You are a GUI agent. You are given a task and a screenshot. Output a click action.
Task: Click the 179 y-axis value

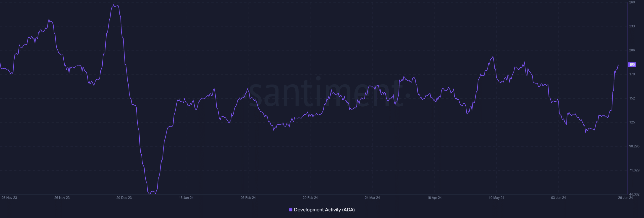tap(632, 74)
